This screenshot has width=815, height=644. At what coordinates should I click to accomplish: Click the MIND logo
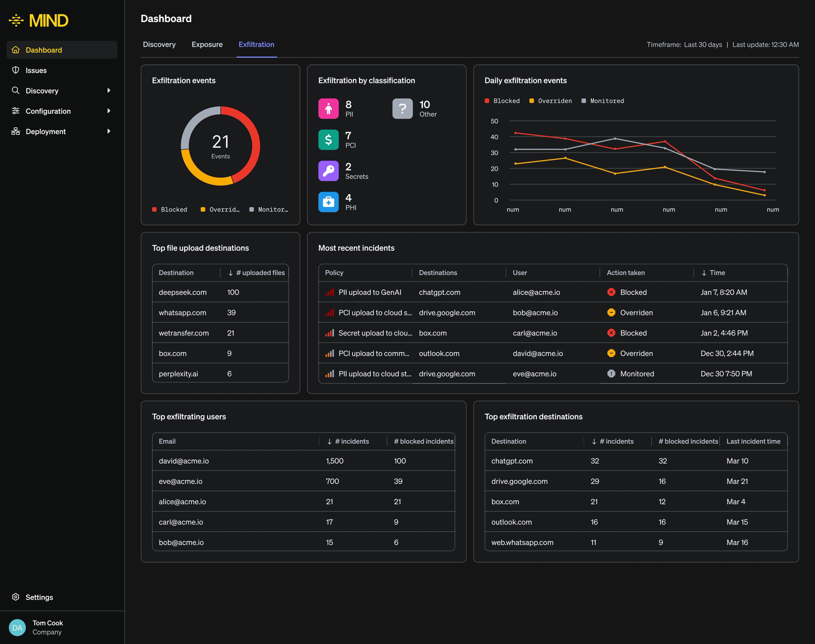point(38,20)
